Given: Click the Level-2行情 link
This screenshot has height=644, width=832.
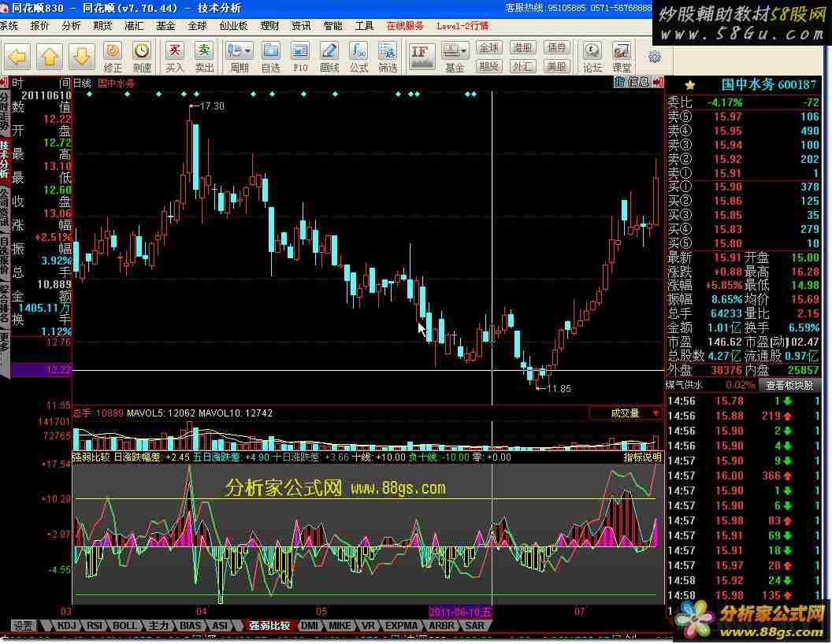Looking at the screenshot, I should tap(462, 25).
